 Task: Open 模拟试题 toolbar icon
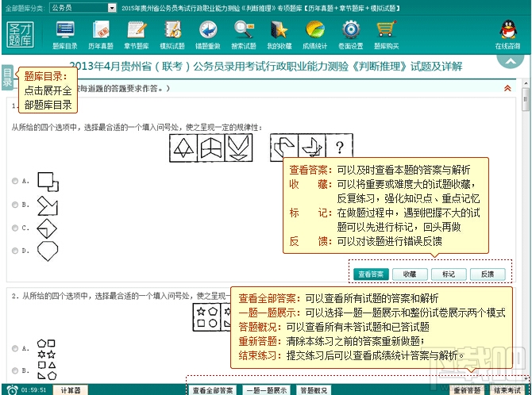tap(172, 35)
